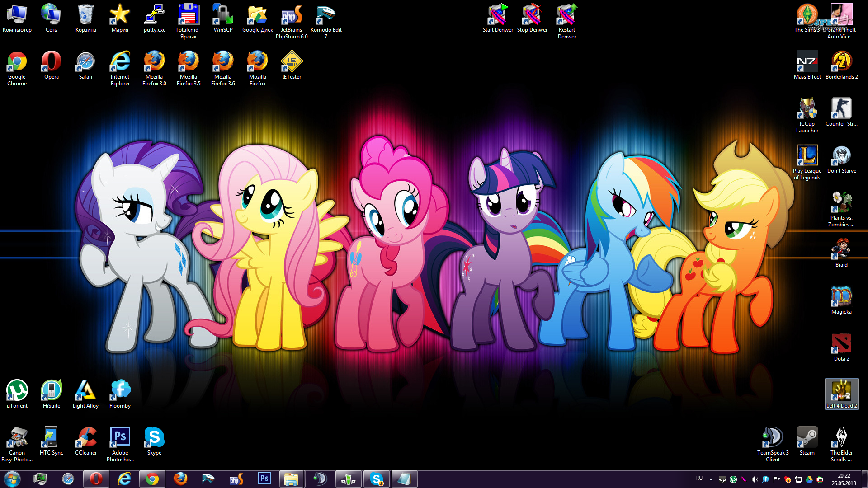Launch Braid desktop icon
Image resolution: width=868 pixels, height=488 pixels.
(841, 253)
